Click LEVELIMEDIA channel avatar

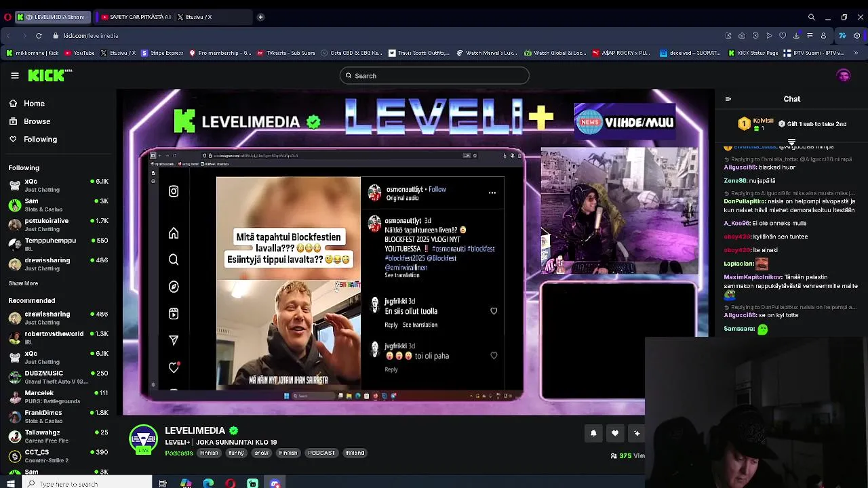[143, 439]
